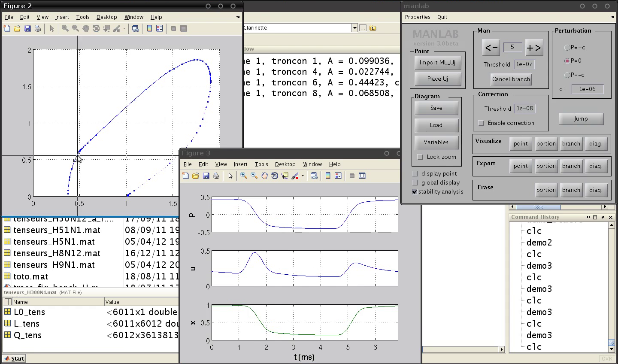This screenshot has height=364, width=618.
Task: Click the Zoom In tool in Figure 3
Action: pyautogui.click(x=243, y=176)
